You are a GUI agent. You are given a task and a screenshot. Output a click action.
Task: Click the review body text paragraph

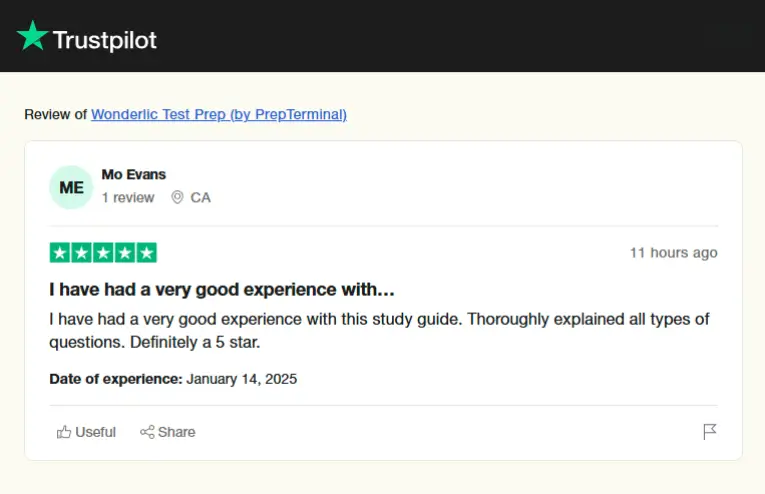378,330
